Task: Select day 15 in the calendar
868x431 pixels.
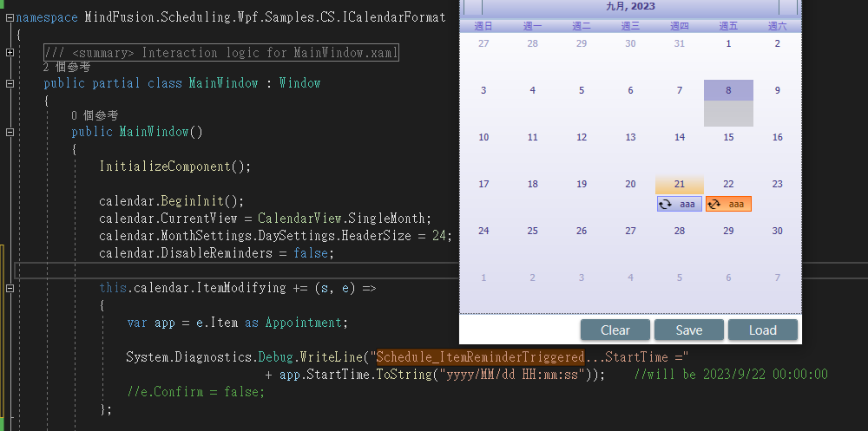Action: [x=728, y=137]
